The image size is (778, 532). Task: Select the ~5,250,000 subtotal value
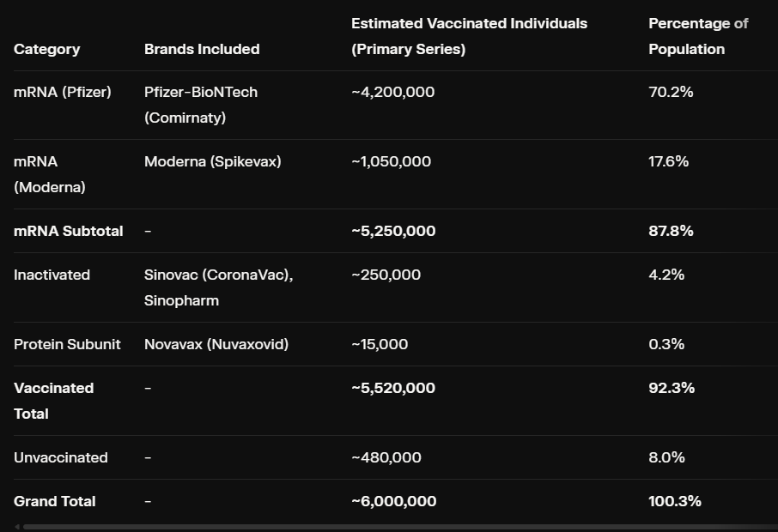[393, 231]
